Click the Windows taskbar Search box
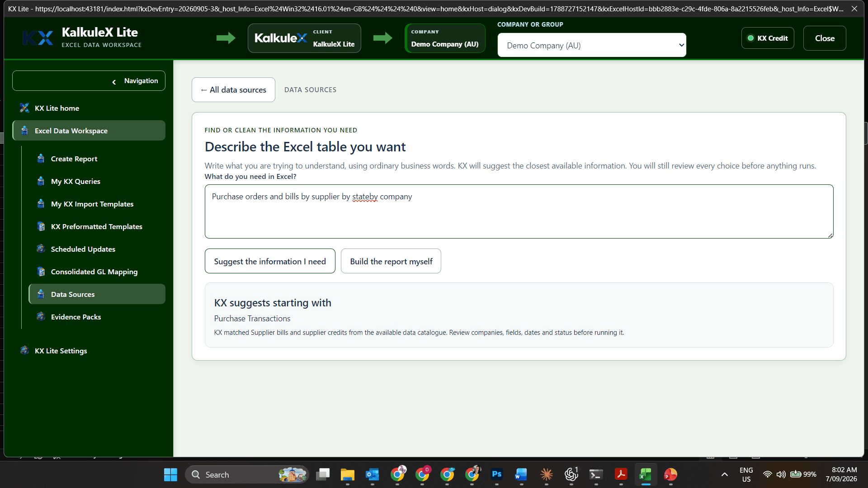 (247, 474)
